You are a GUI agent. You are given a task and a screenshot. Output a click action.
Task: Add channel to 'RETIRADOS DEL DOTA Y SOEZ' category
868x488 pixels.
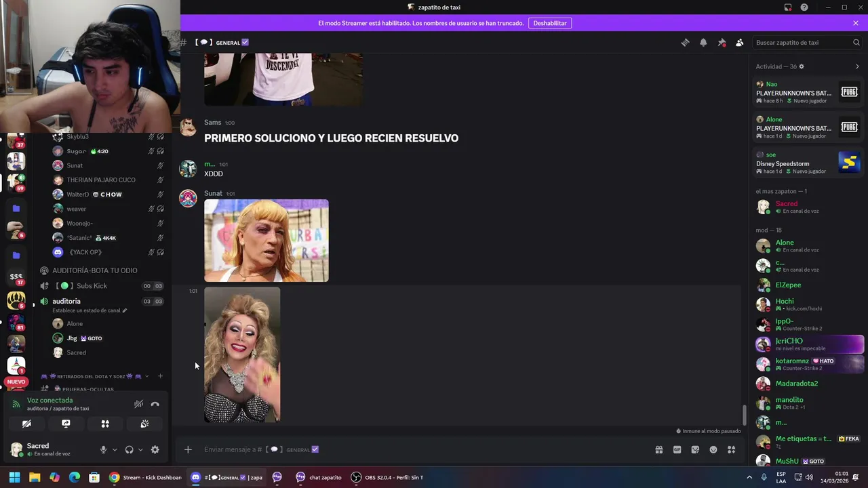160,376
